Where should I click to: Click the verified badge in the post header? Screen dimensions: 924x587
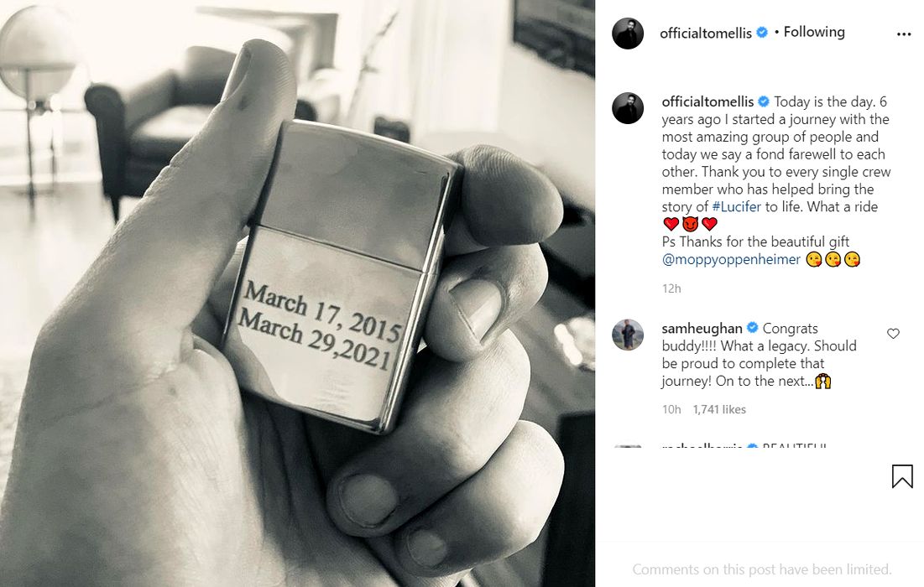[761, 33]
